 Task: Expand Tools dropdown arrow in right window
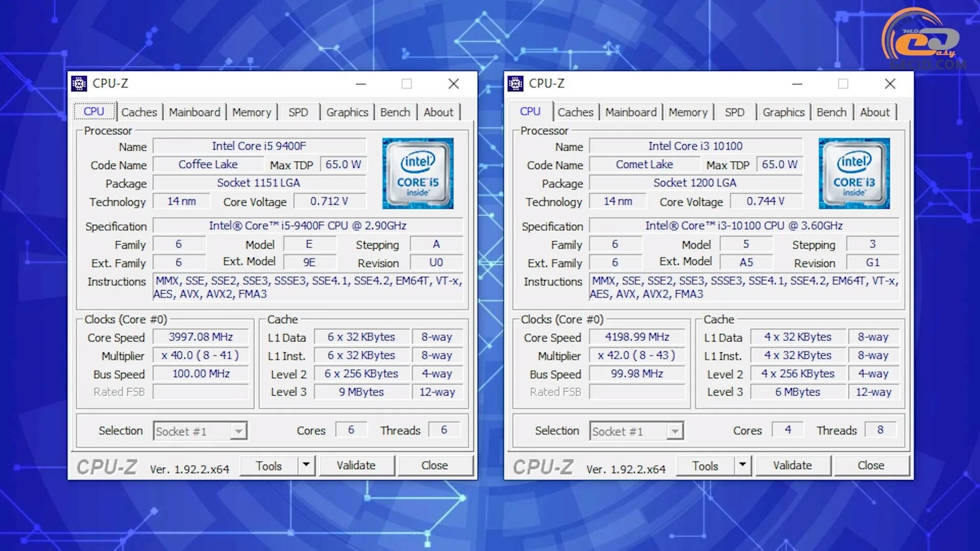[x=743, y=465]
